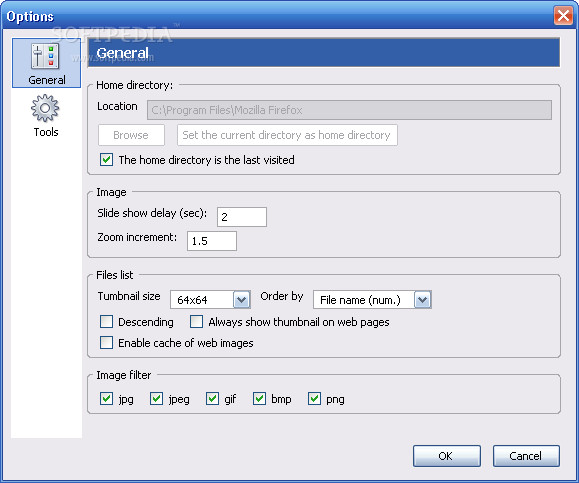Open the Order by dropdown
579x483 pixels.
(x=372, y=299)
